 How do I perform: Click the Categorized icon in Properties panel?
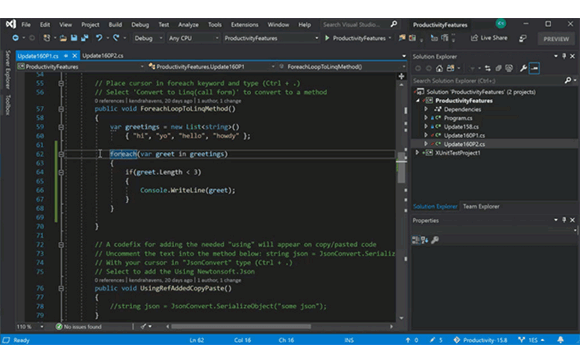click(416, 240)
